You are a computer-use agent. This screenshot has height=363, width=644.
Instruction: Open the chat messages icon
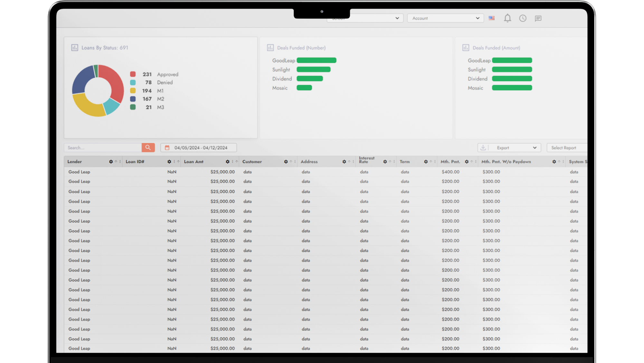coord(538,18)
